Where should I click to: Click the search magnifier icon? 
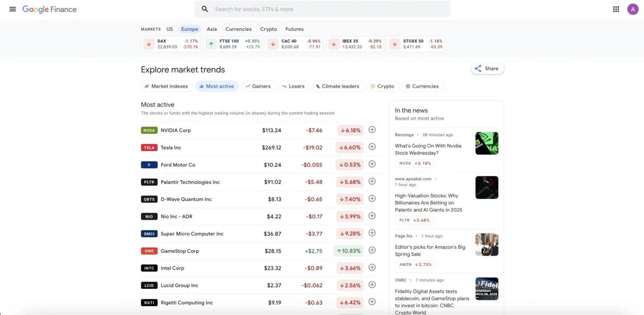pos(205,9)
